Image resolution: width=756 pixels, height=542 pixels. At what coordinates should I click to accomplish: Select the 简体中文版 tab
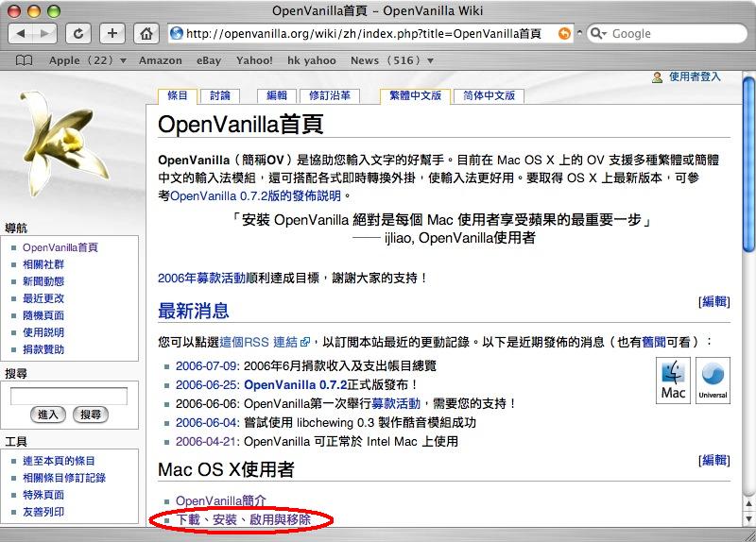click(x=489, y=96)
